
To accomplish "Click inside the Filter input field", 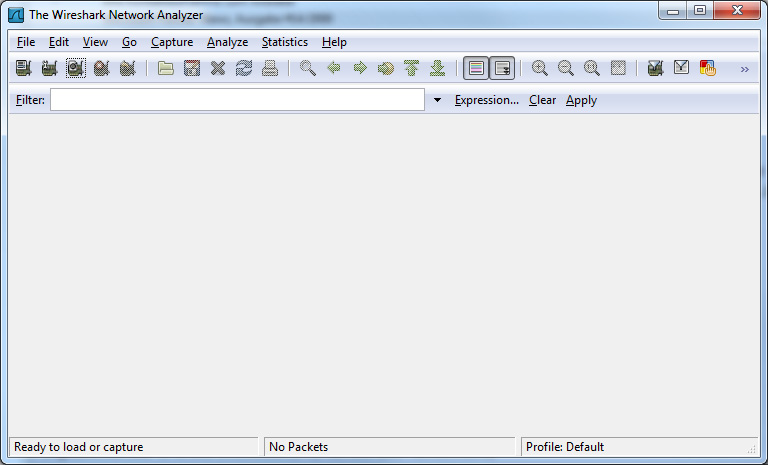I will (237, 100).
